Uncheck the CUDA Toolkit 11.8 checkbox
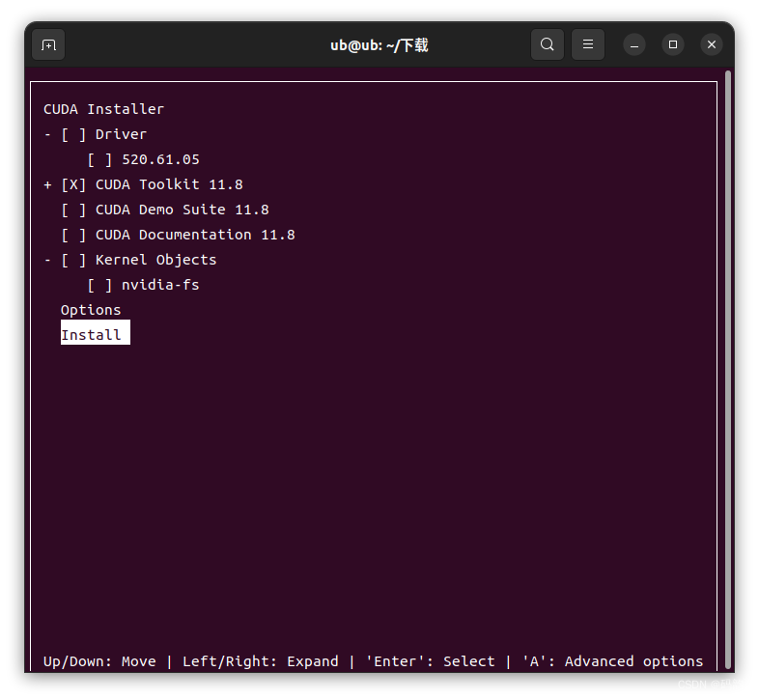 click(x=73, y=184)
